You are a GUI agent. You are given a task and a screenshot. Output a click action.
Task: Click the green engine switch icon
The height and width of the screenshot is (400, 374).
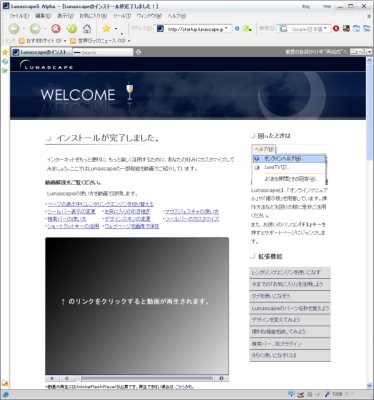click(247, 29)
